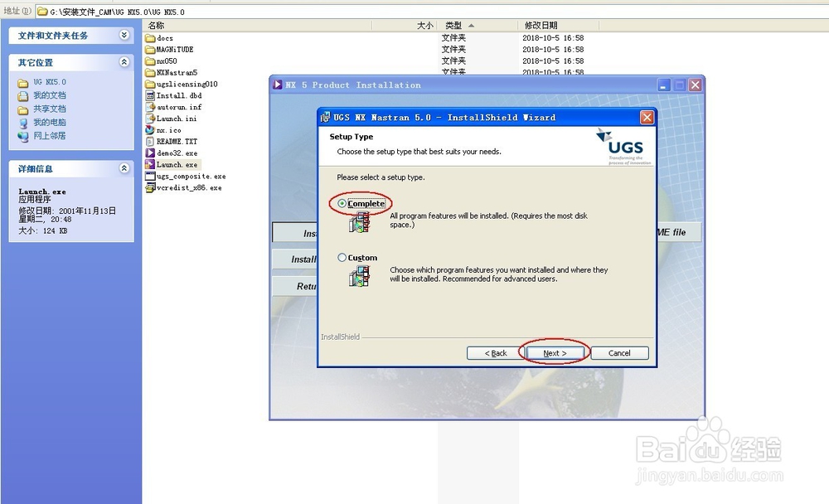
Task: Sort files by 大小 column header
Action: click(x=405, y=26)
